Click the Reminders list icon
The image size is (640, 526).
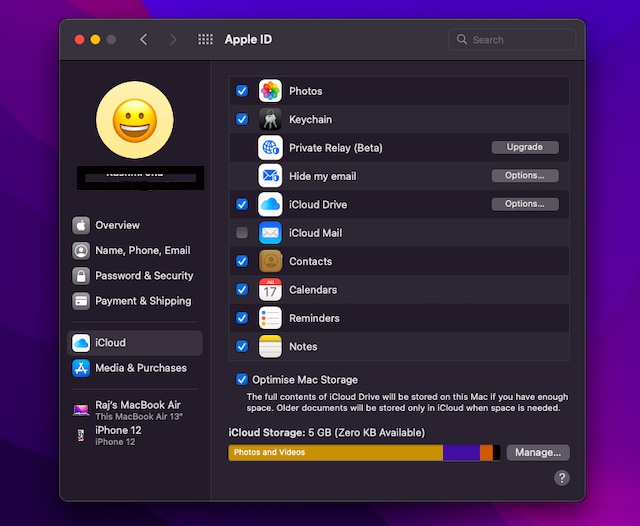tap(270, 318)
